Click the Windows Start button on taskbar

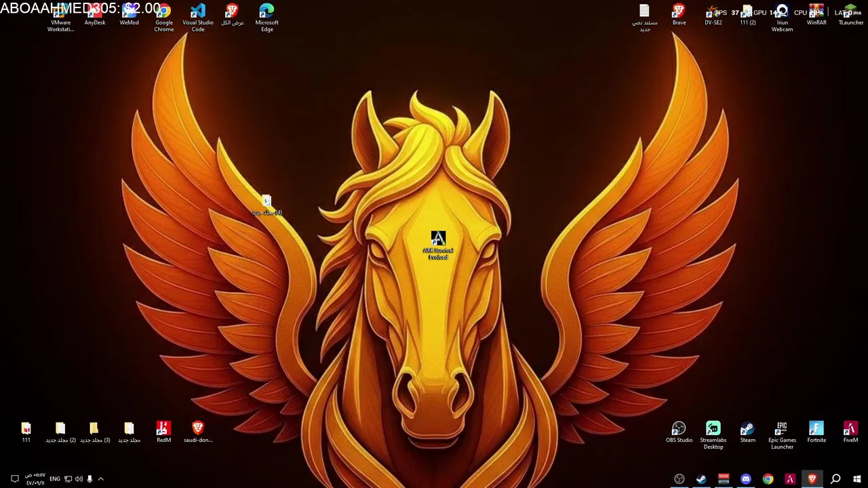pos(857,479)
